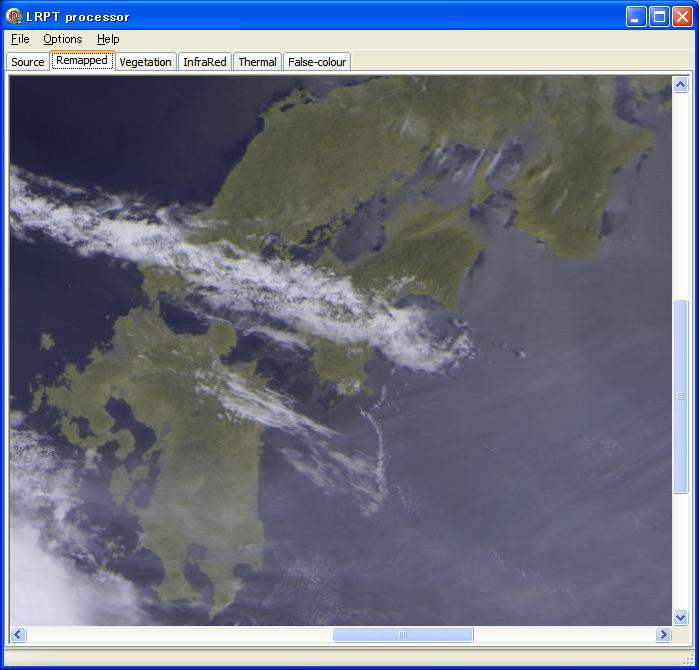This screenshot has width=699, height=670.
Task: Open the Options menu
Action: click(x=62, y=39)
